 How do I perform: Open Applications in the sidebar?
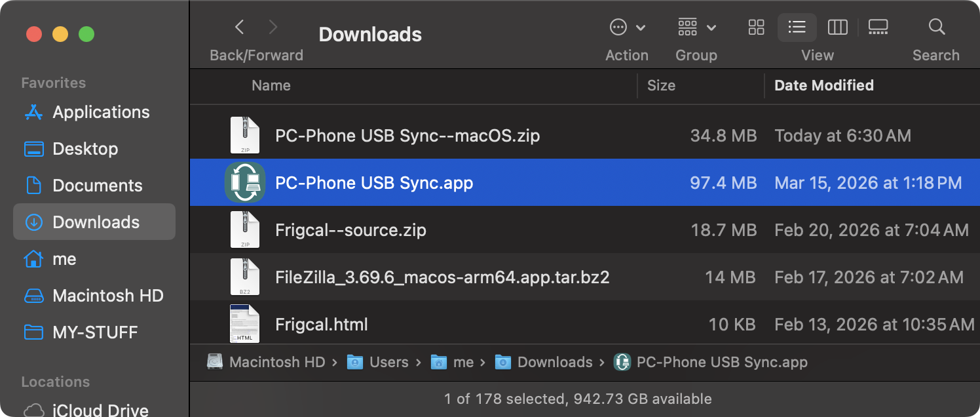point(101,112)
